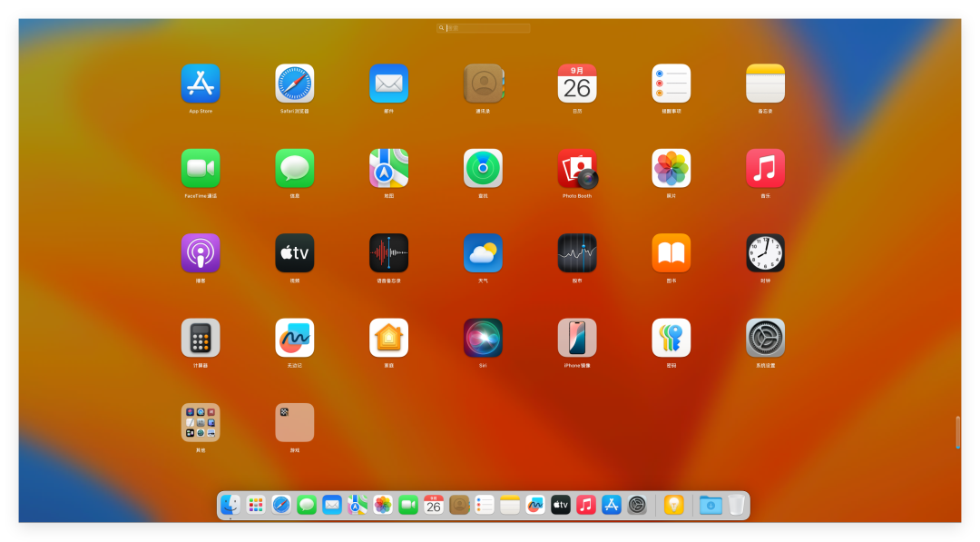The width and height of the screenshot is (980, 542).
Task: Open iPhone Mirroring
Action: [577, 338]
